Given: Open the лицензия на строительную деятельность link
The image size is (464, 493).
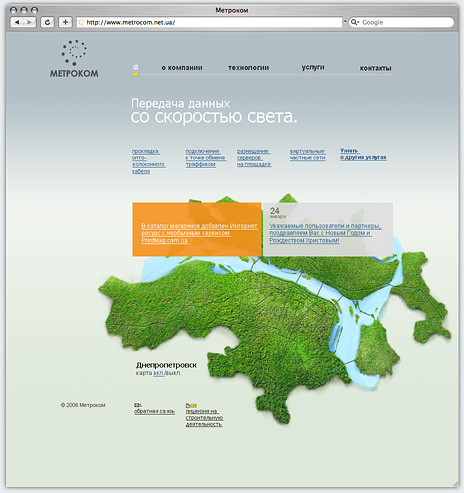Looking at the screenshot, I should (204, 418).
